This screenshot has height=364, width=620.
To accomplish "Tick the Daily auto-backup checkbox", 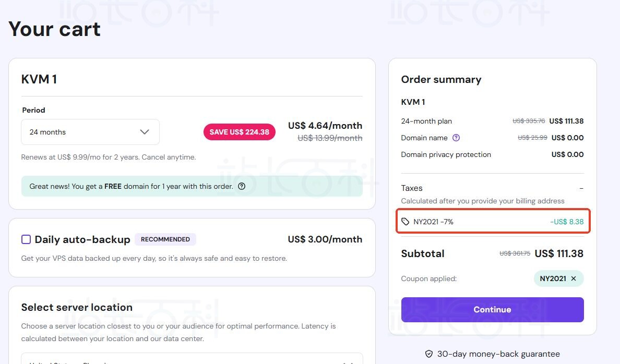I will (x=26, y=239).
